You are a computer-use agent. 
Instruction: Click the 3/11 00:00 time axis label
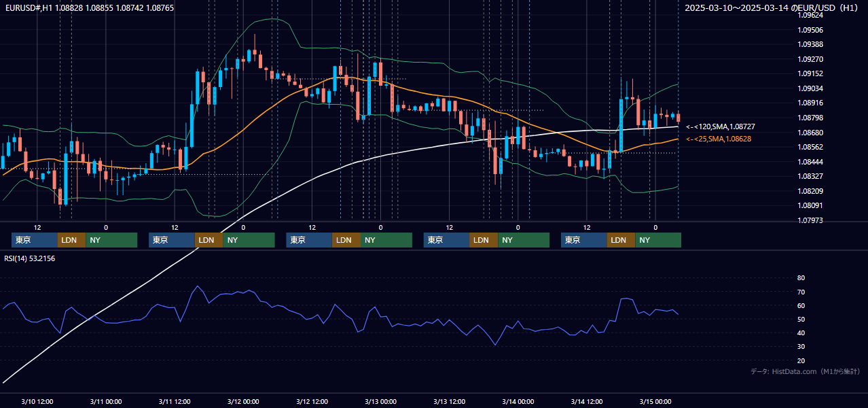pyautogui.click(x=106, y=401)
